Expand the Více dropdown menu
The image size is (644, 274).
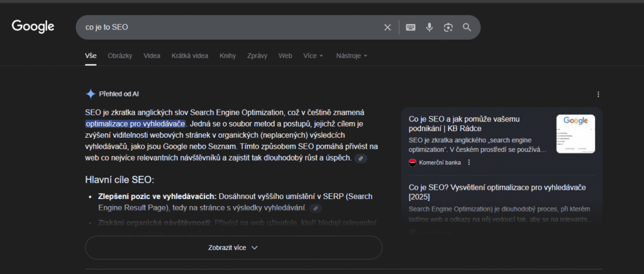pos(313,55)
